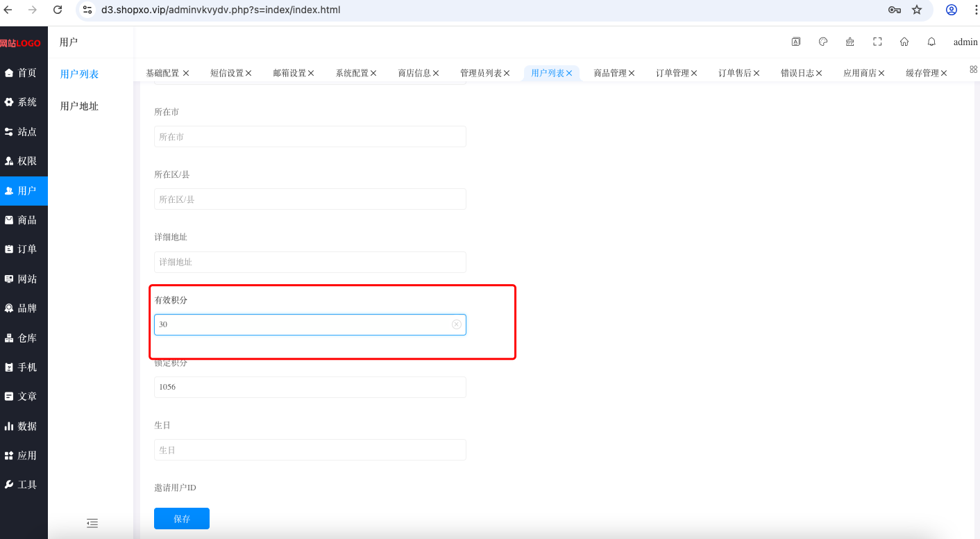Go back using the browser back arrow

[x=8, y=10]
